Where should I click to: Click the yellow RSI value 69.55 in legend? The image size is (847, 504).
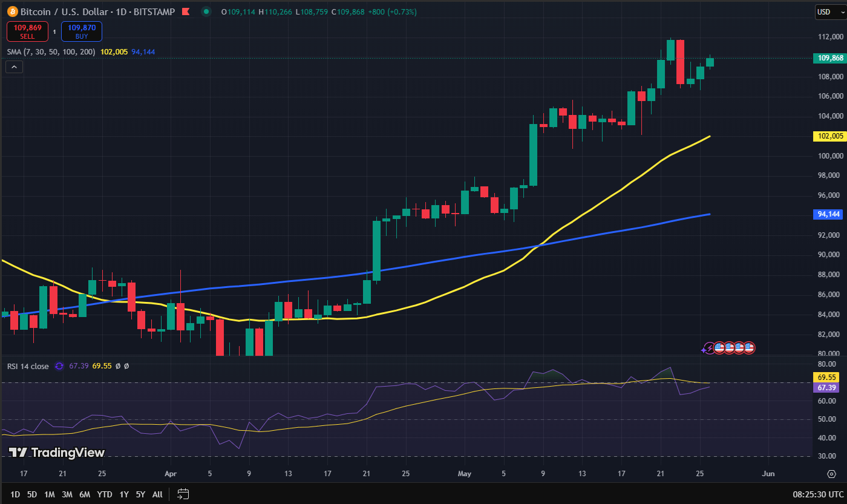[x=103, y=365]
